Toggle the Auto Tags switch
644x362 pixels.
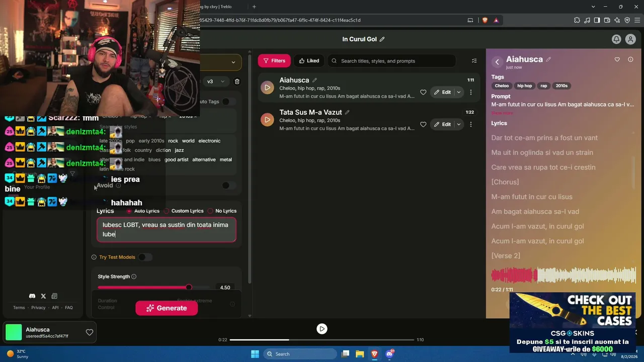(228, 102)
